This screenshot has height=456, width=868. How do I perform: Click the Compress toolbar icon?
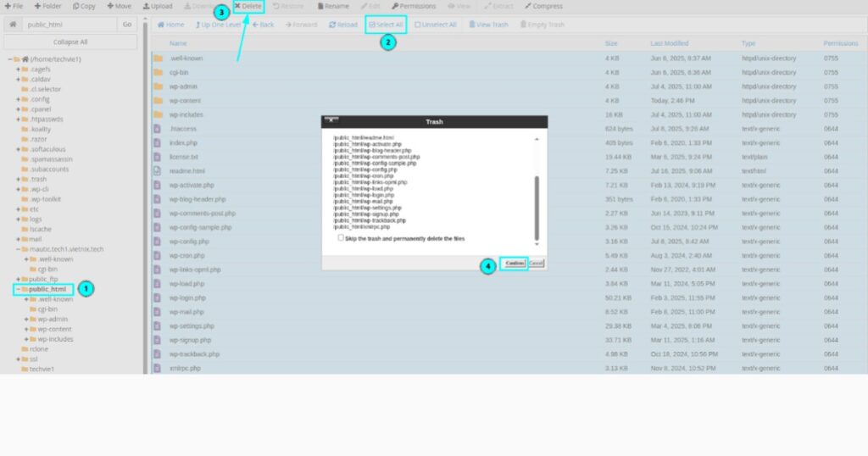[542, 6]
